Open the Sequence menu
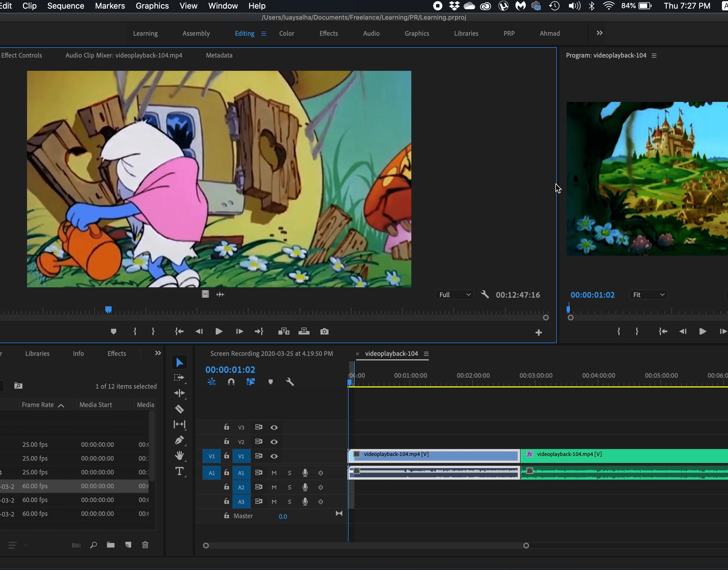This screenshot has height=570, width=728. click(x=66, y=6)
